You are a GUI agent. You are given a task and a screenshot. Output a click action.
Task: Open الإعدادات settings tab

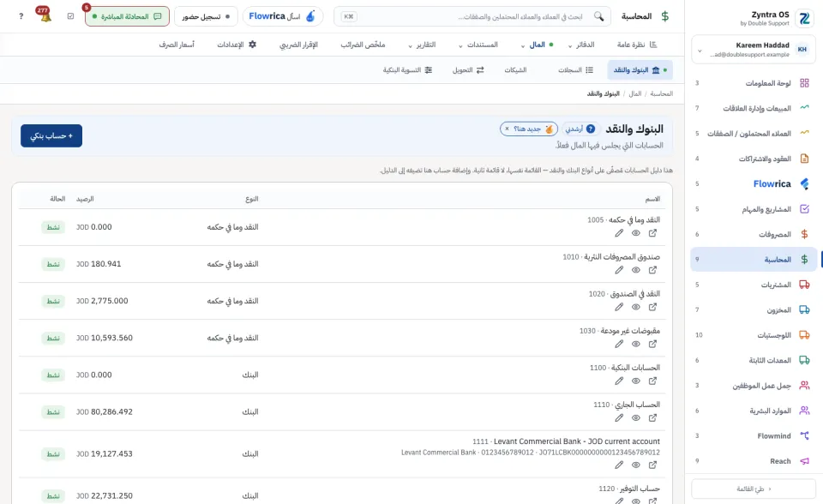pos(237,45)
